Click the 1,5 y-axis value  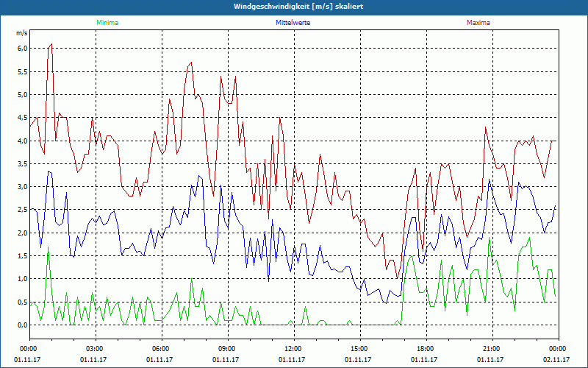pos(23,256)
